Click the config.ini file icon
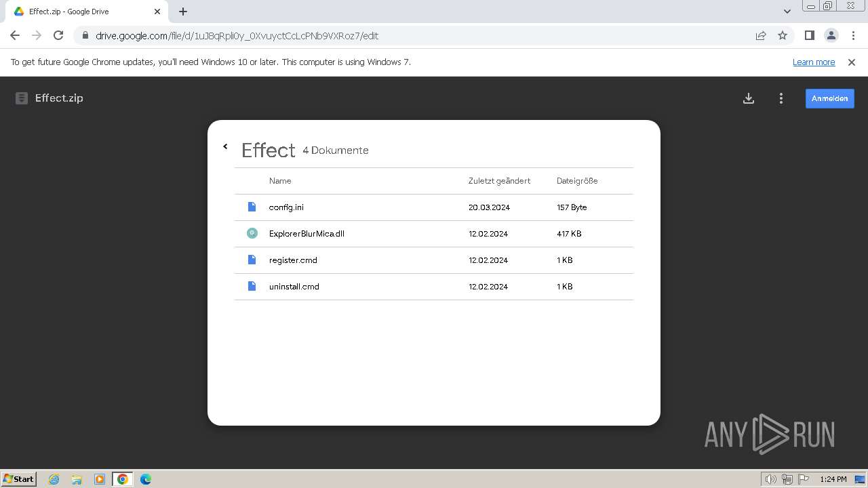868x488 pixels. [x=252, y=207]
